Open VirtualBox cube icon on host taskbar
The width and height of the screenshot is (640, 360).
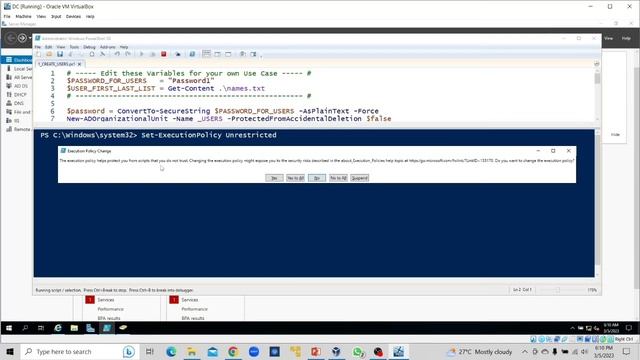[x=336, y=351]
